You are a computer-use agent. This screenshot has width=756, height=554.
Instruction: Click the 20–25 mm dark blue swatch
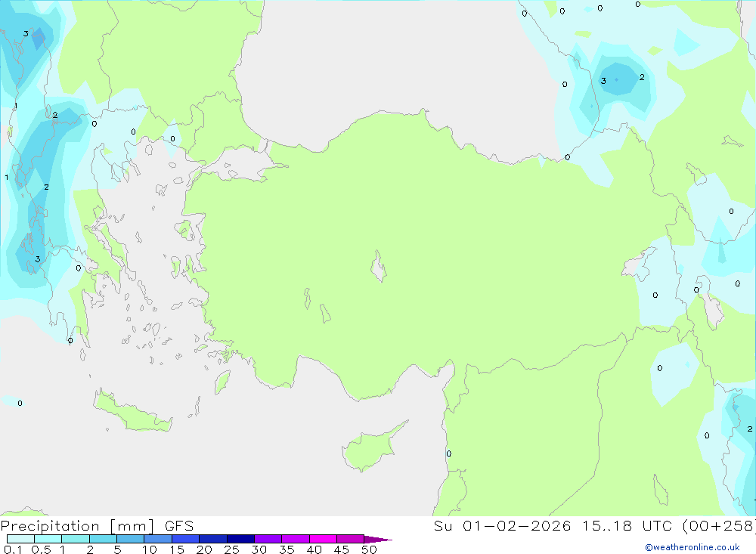pyautogui.click(x=212, y=539)
